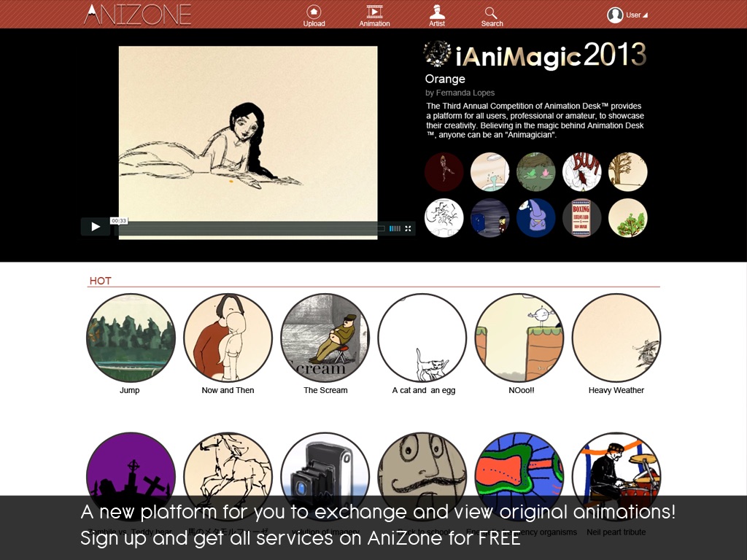Image resolution: width=747 pixels, height=560 pixels.
Task: Open the black scribble sketch thumbnail
Action: [444, 217]
